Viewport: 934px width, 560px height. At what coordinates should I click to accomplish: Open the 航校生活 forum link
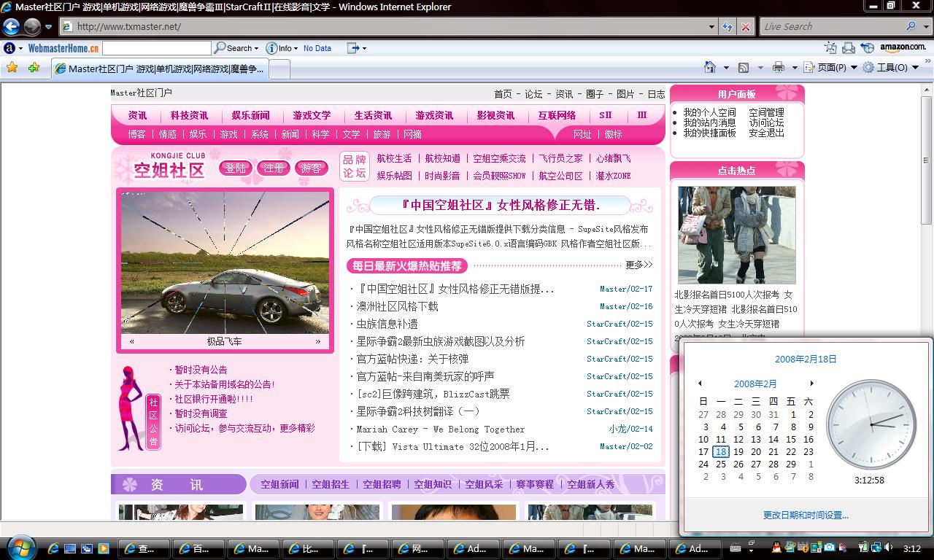(394, 158)
